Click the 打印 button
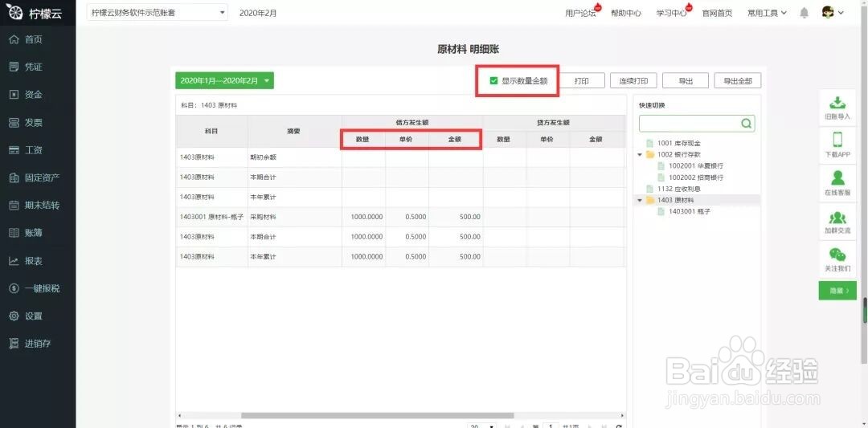This screenshot has width=868, height=428. coord(581,81)
